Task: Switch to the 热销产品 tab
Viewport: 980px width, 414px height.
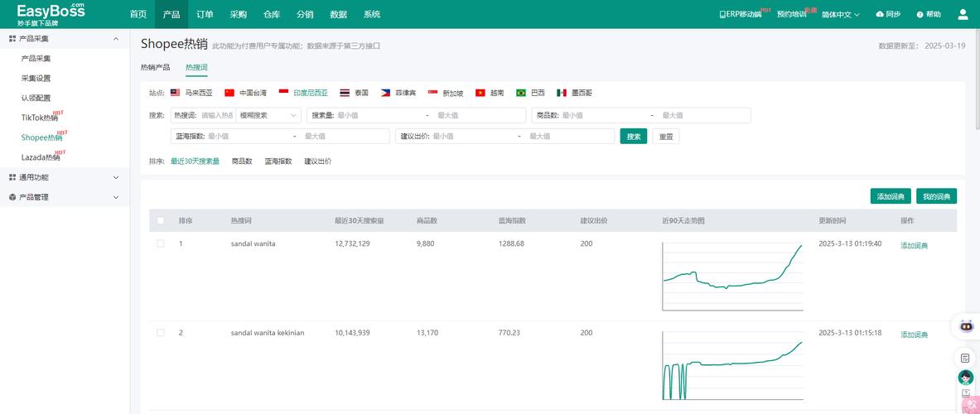Action: 155,67
